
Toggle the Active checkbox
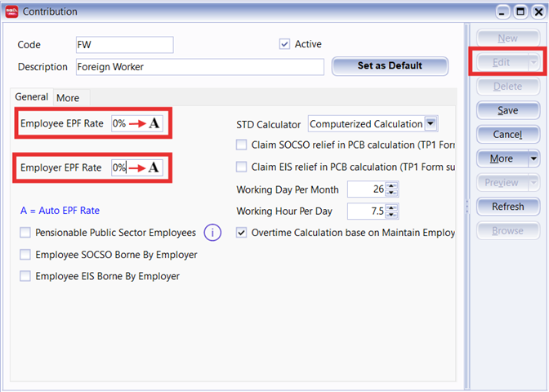[285, 44]
